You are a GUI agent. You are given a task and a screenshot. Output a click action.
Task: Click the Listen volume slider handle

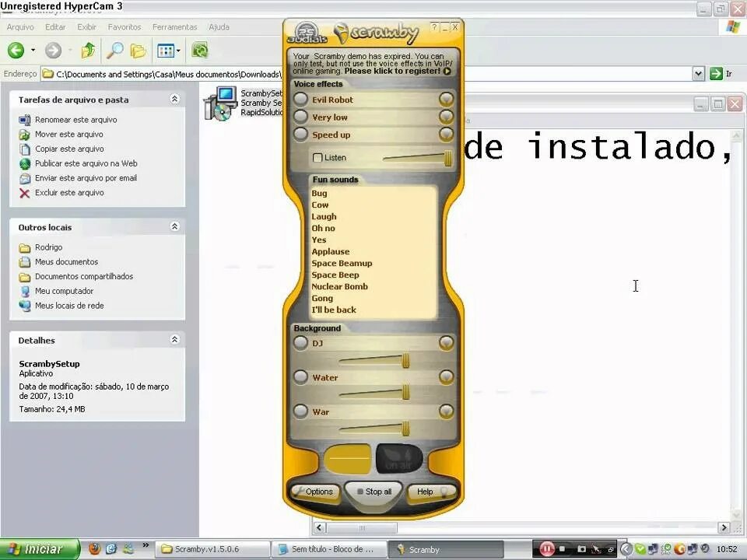click(x=448, y=159)
